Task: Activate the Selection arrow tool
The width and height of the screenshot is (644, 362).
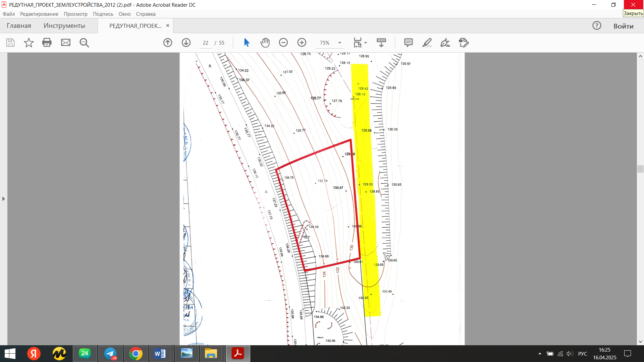Action: (x=247, y=43)
